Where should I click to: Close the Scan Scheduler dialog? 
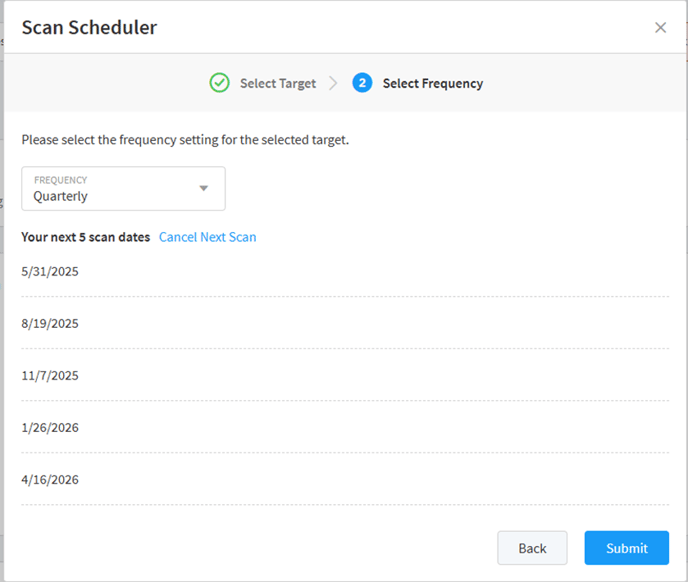click(x=660, y=28)
